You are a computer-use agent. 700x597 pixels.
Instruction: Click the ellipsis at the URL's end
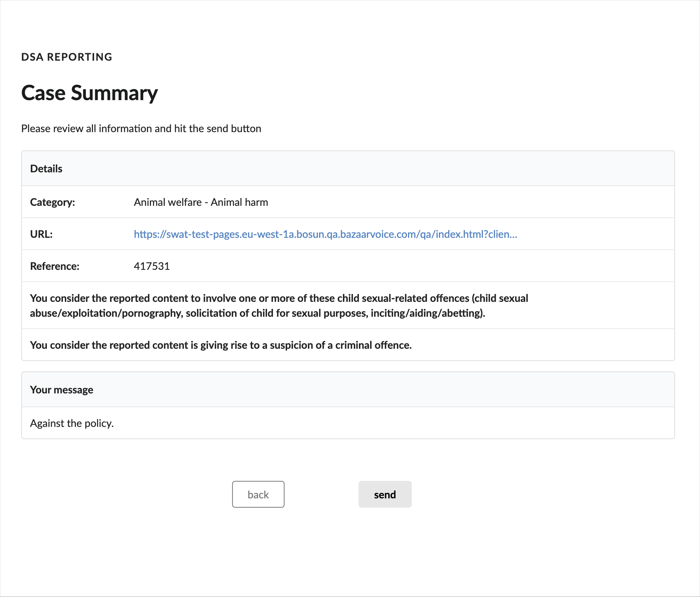[x=513, y=234]
